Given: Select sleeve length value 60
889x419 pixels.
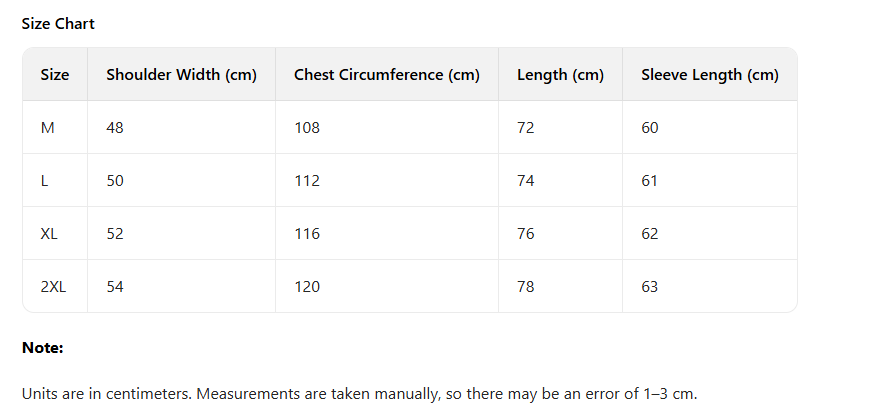Looking at the screenshot, I should (x=650, y=128).
